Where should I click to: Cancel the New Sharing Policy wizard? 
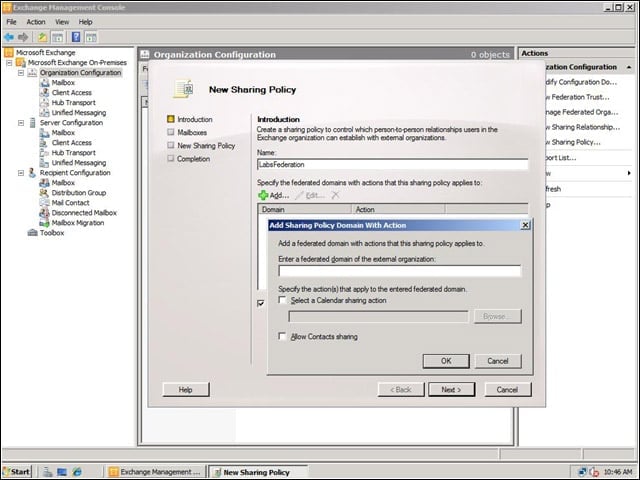(x=508, y=389)
